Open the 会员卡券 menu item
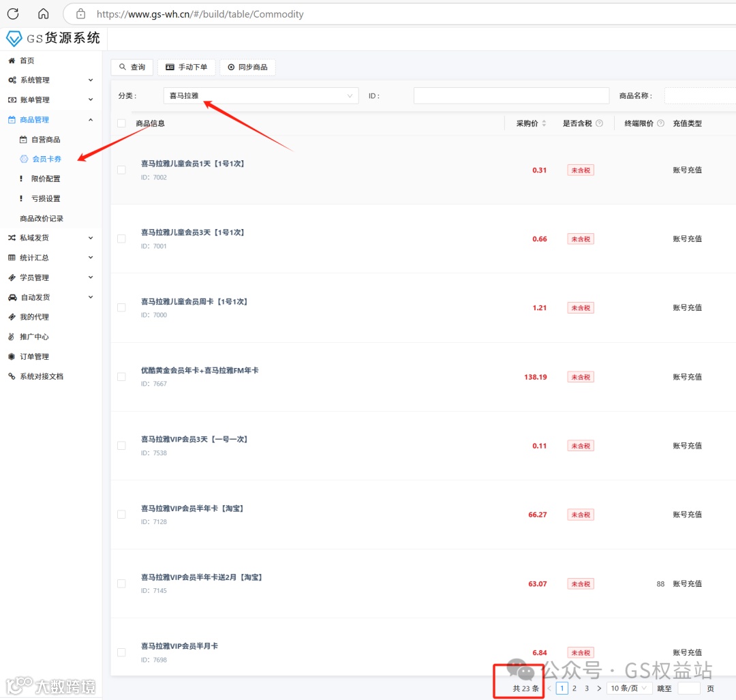736x700 pixels. click(46, 159)
